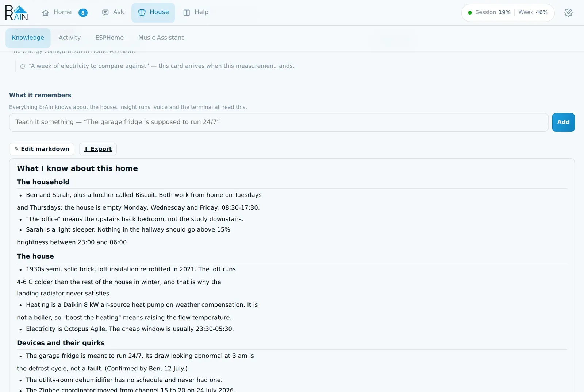Click the 'A week of electricity to compare against' note
Image resolution: width=584 pixels, height=392 pixels.
(162, 66)
